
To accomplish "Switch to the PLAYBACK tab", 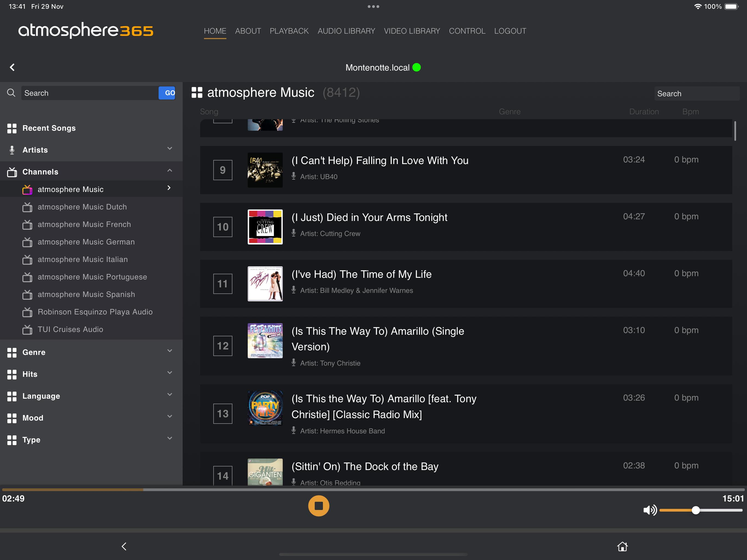I will click(x=289, y=31).
